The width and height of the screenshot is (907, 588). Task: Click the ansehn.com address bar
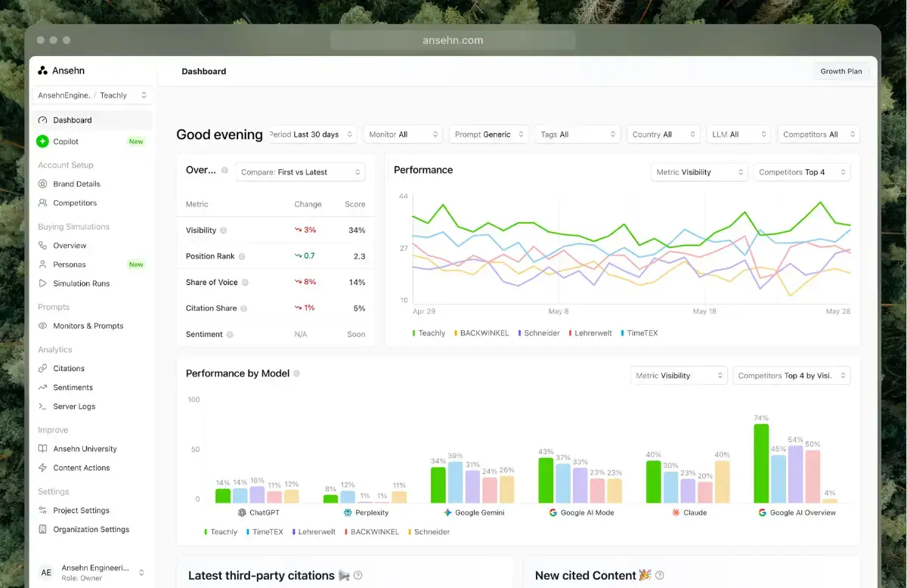453,41
